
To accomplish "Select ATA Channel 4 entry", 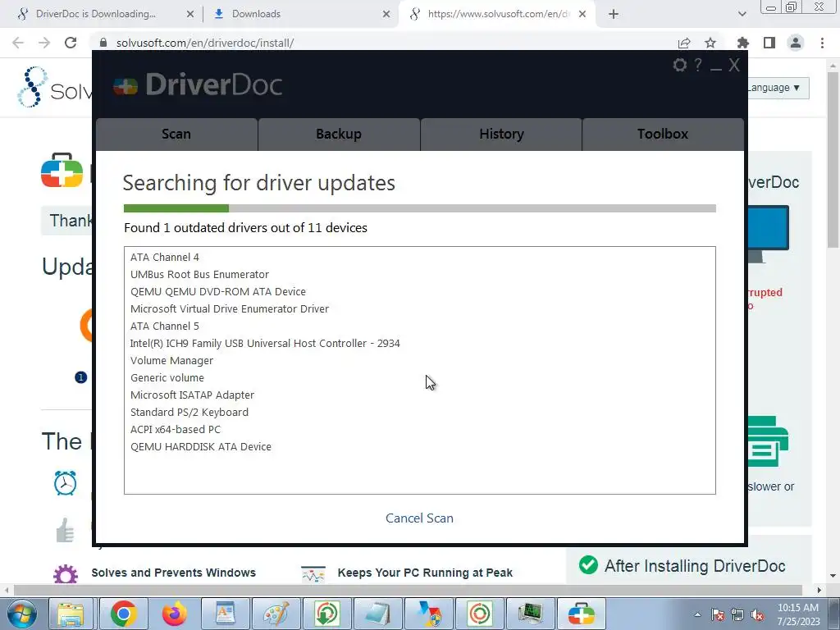I will pyautogui.click(x=164, y=257).
